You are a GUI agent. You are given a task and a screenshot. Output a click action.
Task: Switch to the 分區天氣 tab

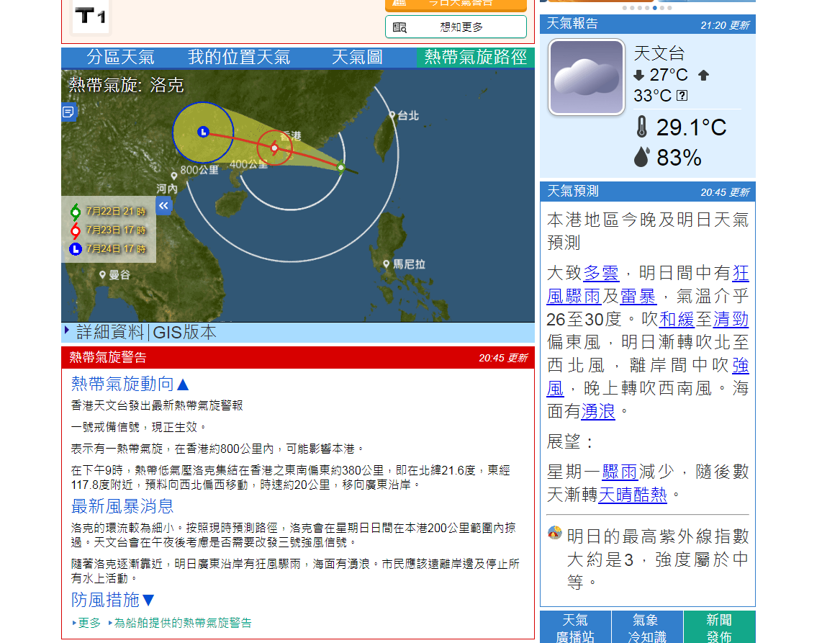[120, 58]
